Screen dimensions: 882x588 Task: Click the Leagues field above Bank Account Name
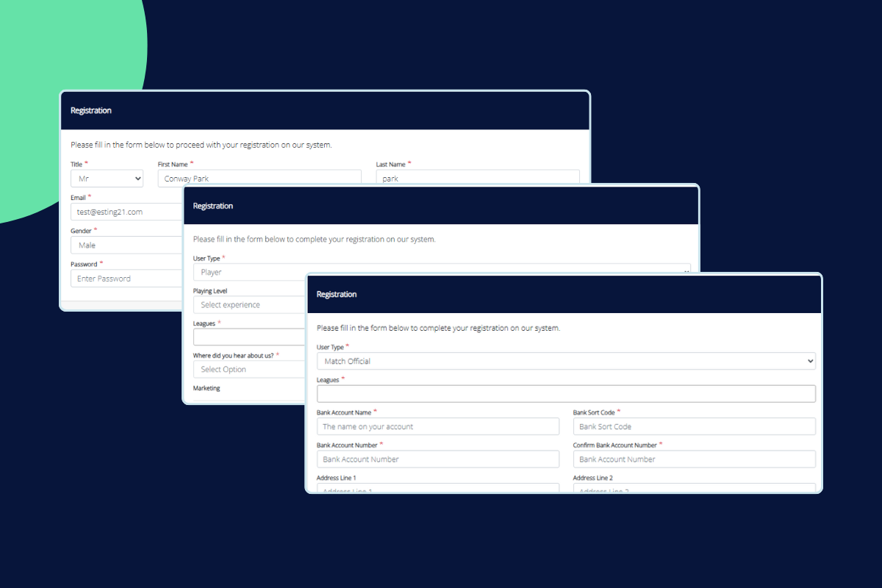[566, 393]
